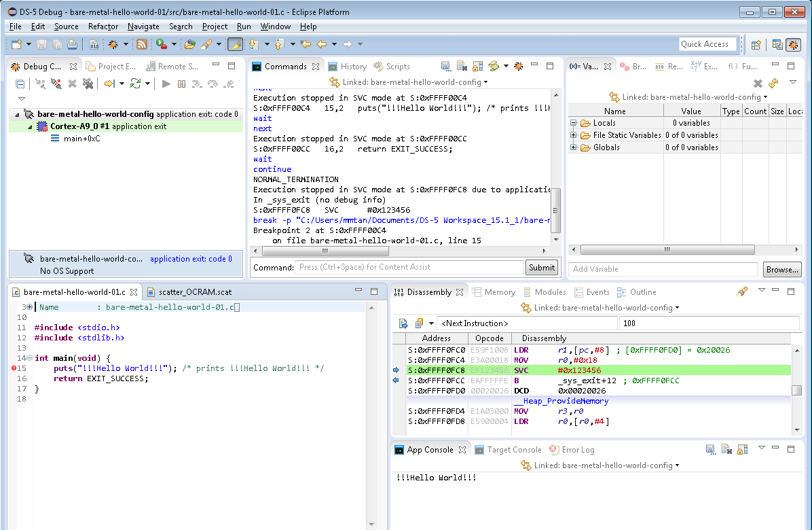Click the Open Perspective icon

coord(756,45)
